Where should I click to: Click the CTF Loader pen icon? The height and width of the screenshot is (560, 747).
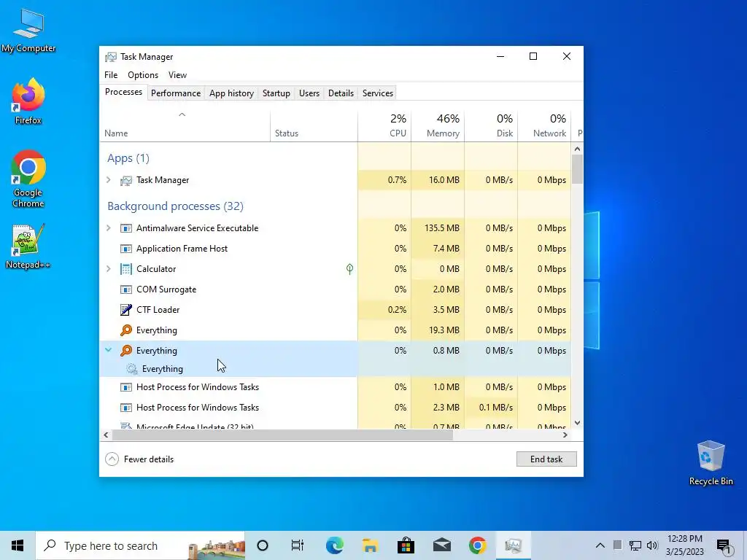tap(125, 310)
